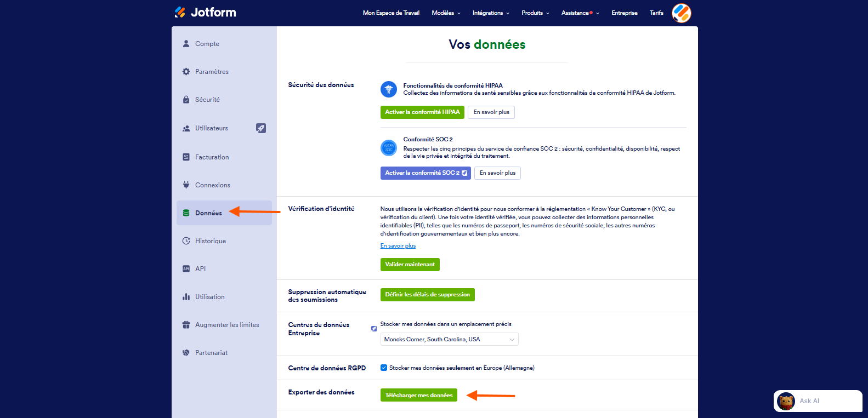
Task: Click the Sécurité des données label
Action: [x=321, y=85]
